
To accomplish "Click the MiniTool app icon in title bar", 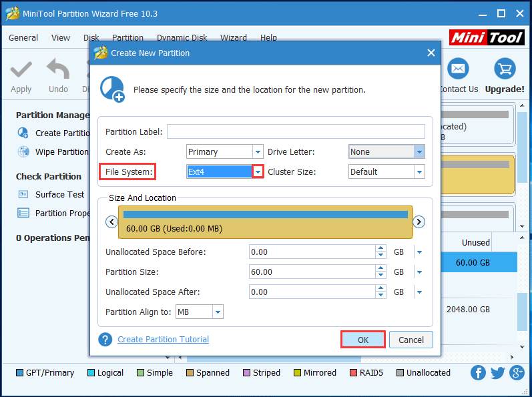I will 13,13.
